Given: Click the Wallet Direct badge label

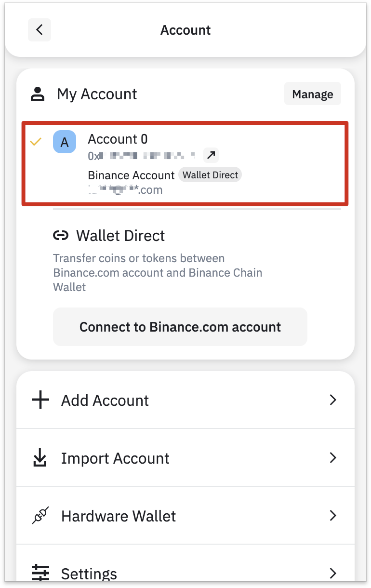Looking at the screenshot, I should pyautogui.click(x=211, y=175).
